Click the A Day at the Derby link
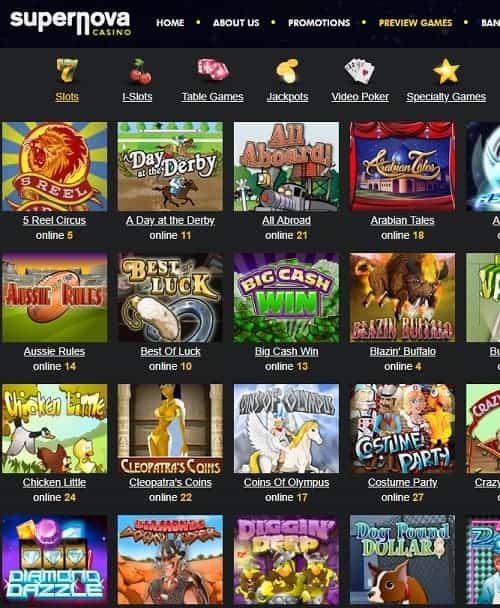 (x=170, y=220)
